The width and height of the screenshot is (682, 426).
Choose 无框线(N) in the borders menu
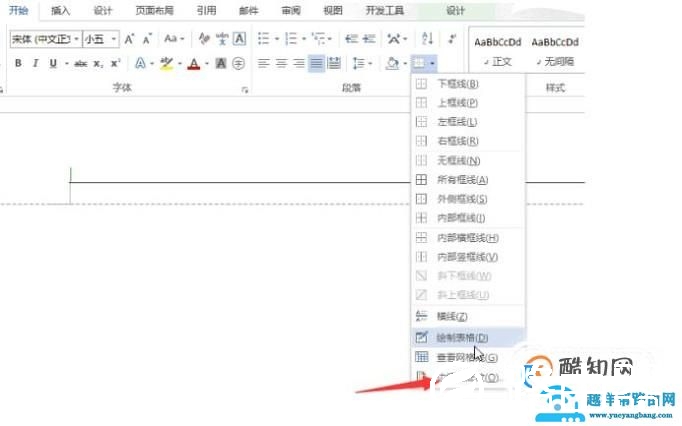(x=468, y=161)
